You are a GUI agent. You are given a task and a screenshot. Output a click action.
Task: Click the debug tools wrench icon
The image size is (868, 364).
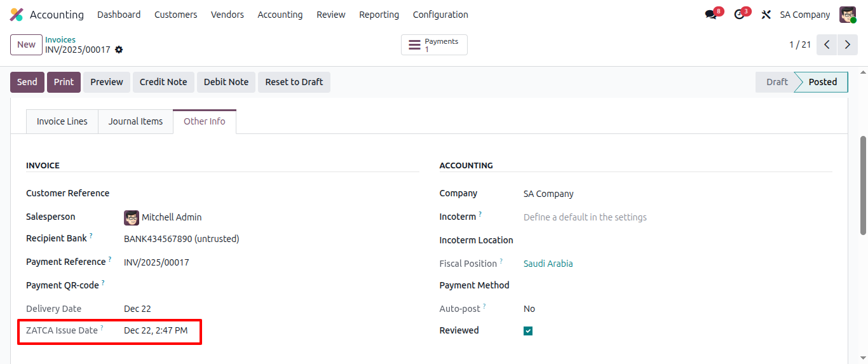pyautogui.click(x=766, y=15)
